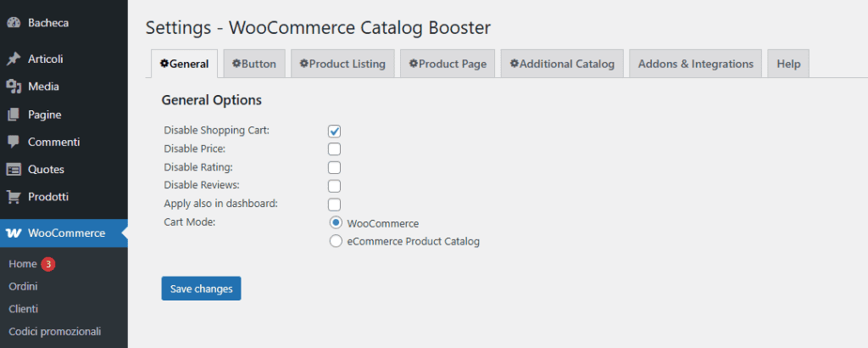
Task: Click the Articoli pin icon
Action: click(x=14, y=59)
